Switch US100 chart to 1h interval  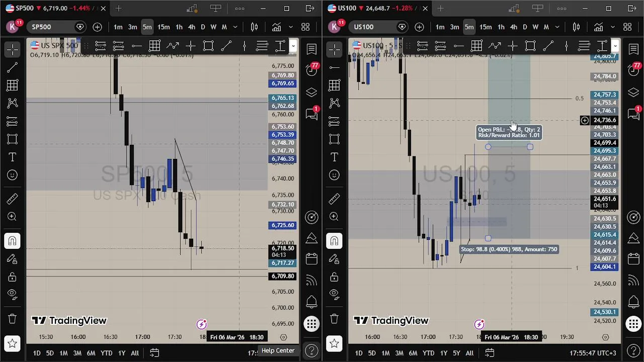coord(501,27)
